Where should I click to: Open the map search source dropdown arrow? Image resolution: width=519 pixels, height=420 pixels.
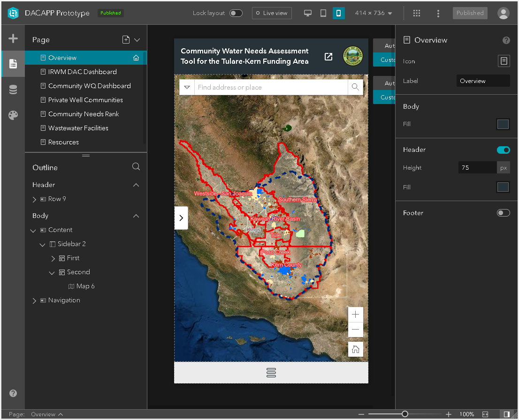[x=187, y=87]
